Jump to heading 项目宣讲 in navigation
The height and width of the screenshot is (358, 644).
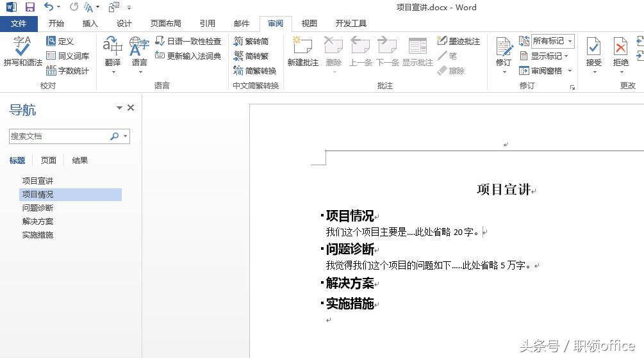click(x=38, y=181)
